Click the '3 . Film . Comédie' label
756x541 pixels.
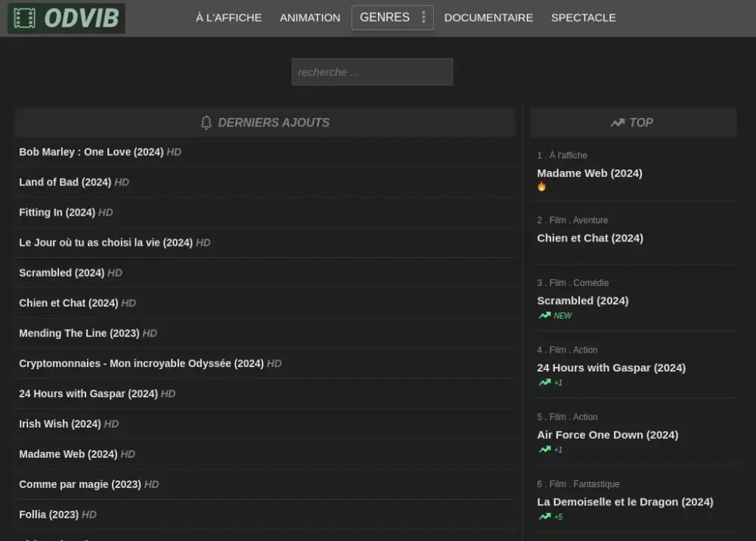(x=573, y=283)
